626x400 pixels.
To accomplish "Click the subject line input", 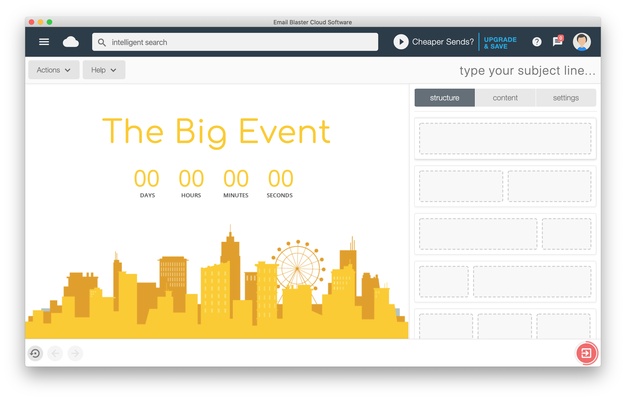I will 527,71.
